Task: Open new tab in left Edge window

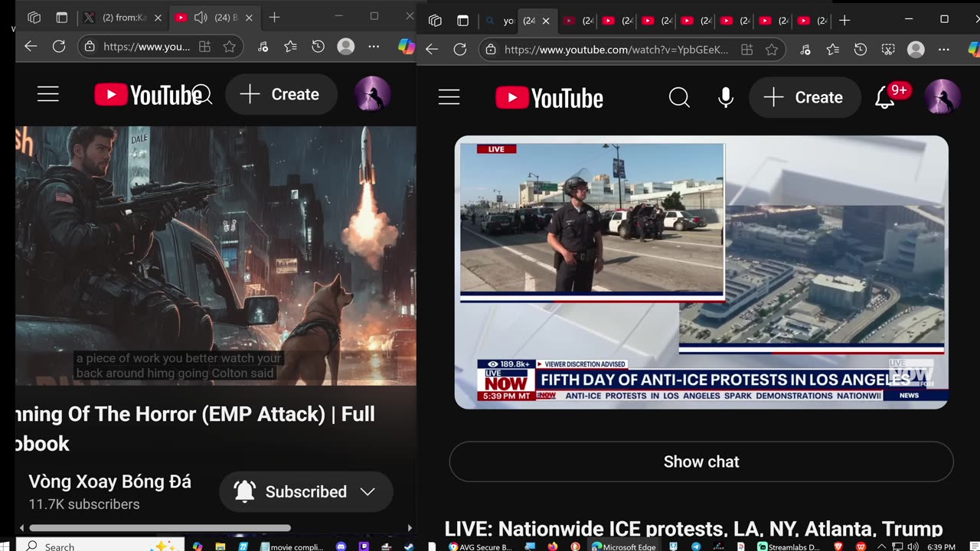Action: [x=274, y=18]
